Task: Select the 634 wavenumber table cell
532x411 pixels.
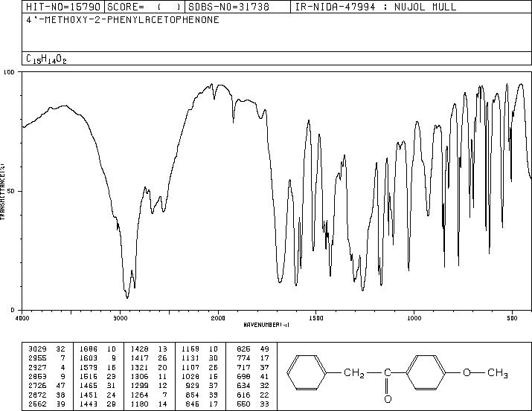Action: coord(243,386)
